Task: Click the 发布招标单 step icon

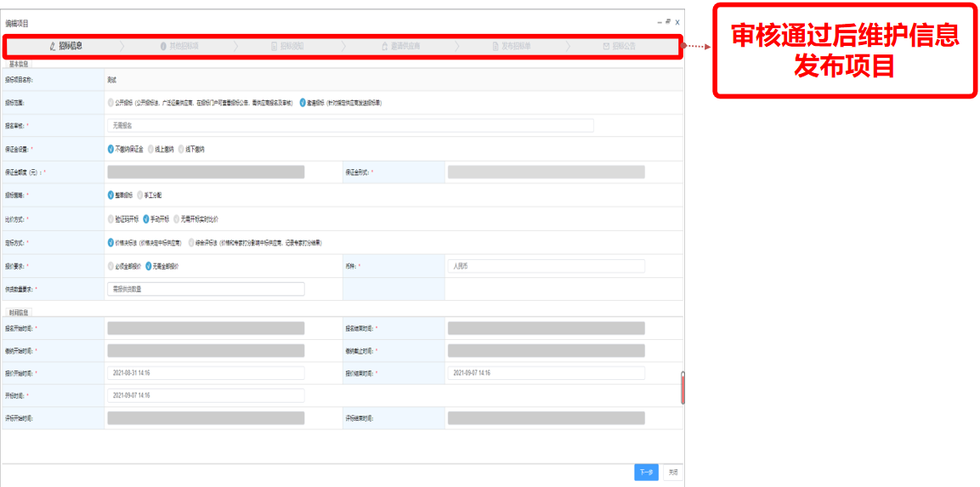Action: click(x=494, y=46)
